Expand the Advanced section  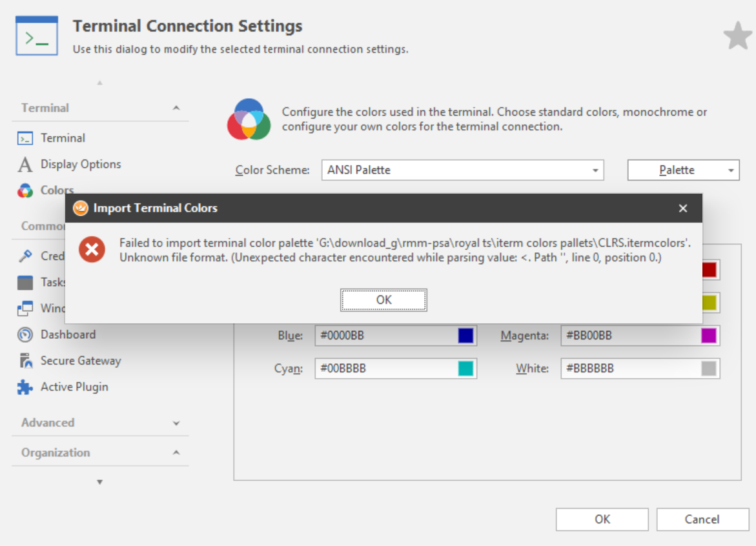(x=176, y=423)
